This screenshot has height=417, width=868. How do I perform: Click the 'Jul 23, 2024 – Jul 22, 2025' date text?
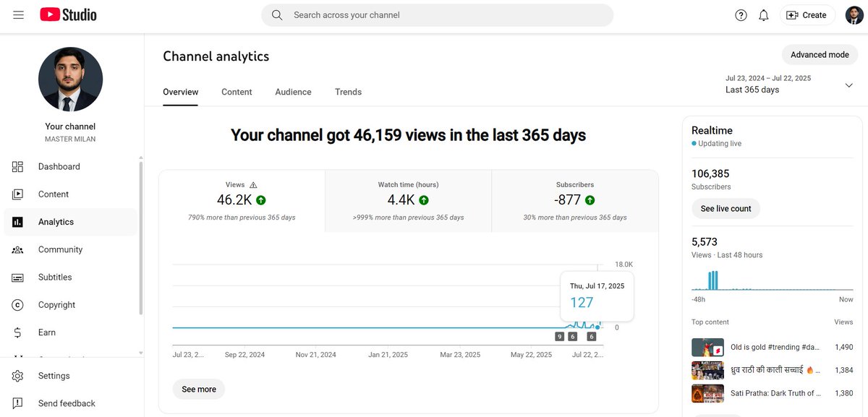(768, 78)
